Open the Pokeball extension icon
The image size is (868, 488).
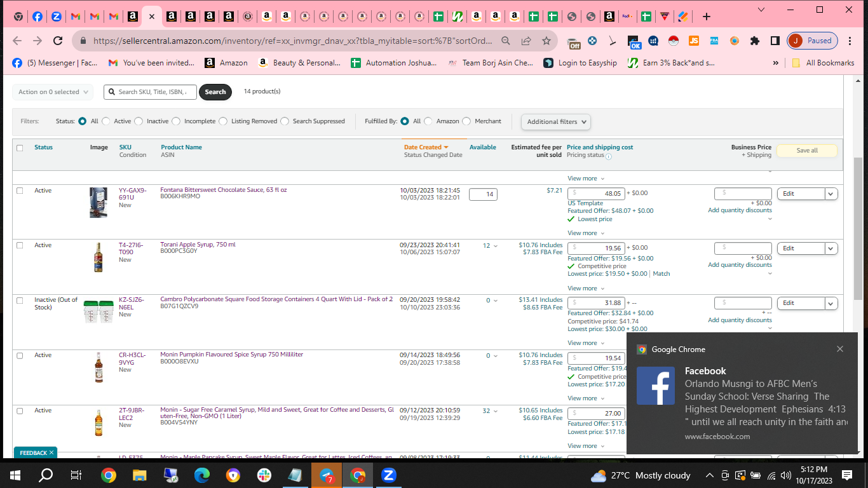pos(674,41)
